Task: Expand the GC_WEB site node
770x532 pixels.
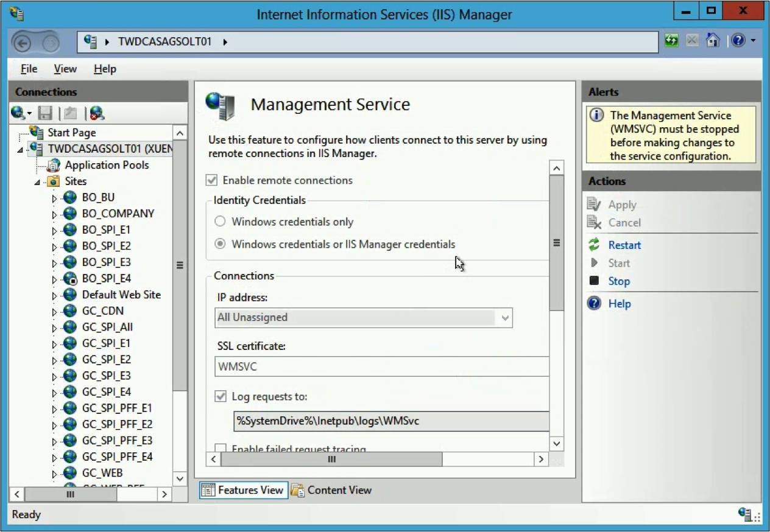Action: [x=54, y=474]
